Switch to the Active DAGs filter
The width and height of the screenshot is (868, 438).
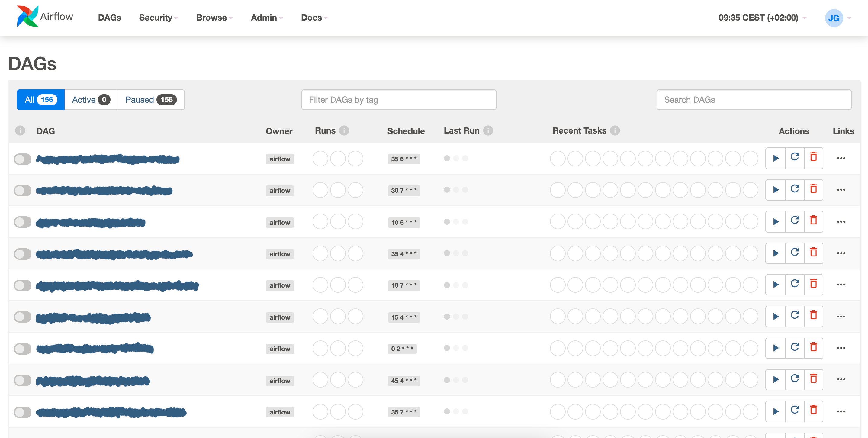[x=91, y=100]
